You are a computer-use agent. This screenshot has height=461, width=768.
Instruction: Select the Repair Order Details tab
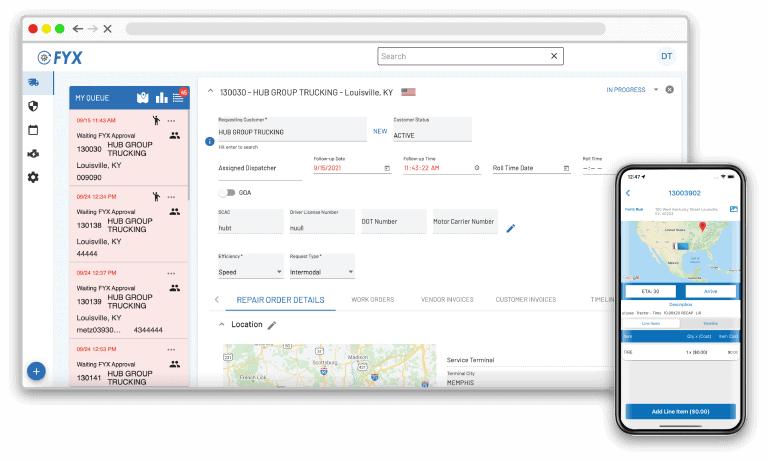click(x=280, y=300)
